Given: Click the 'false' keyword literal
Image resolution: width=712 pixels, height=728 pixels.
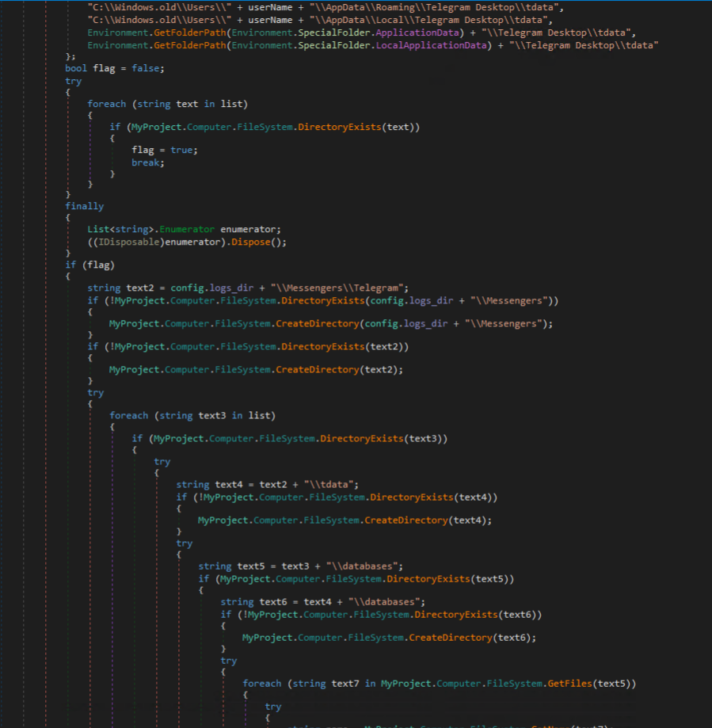Looking at the screenshot, I should 145,68.
